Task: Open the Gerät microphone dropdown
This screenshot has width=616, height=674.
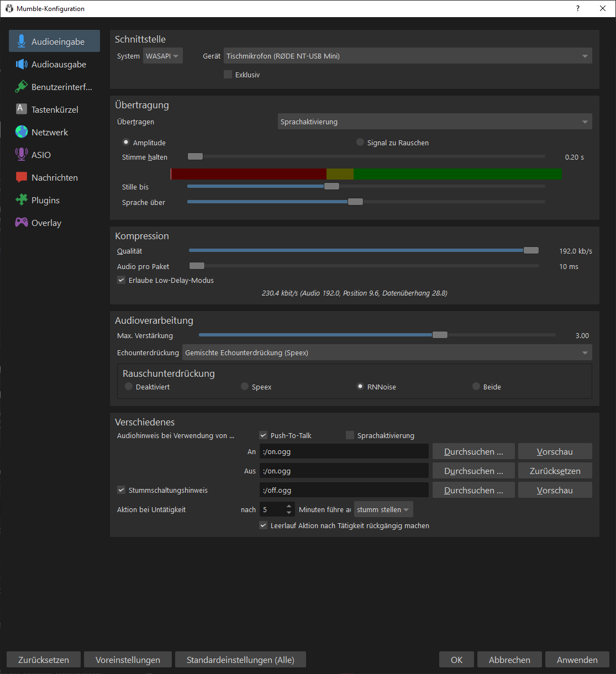Action: (408, 56)
